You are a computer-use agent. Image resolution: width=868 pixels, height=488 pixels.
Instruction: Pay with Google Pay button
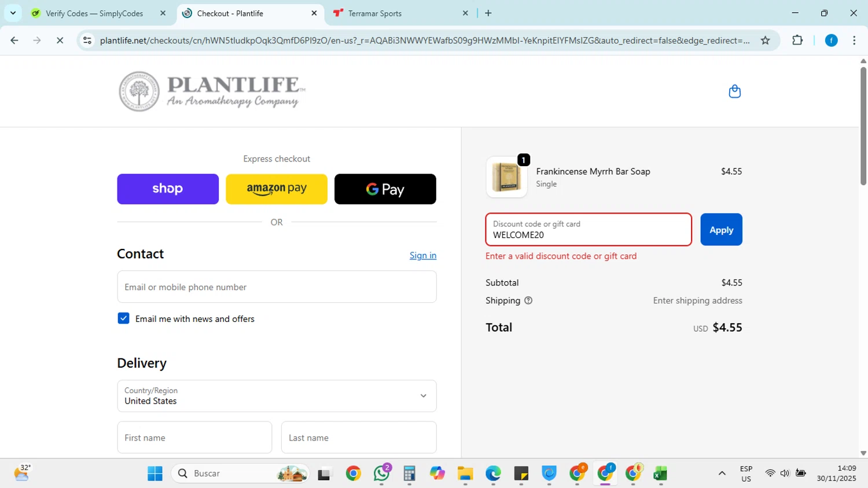385,189
